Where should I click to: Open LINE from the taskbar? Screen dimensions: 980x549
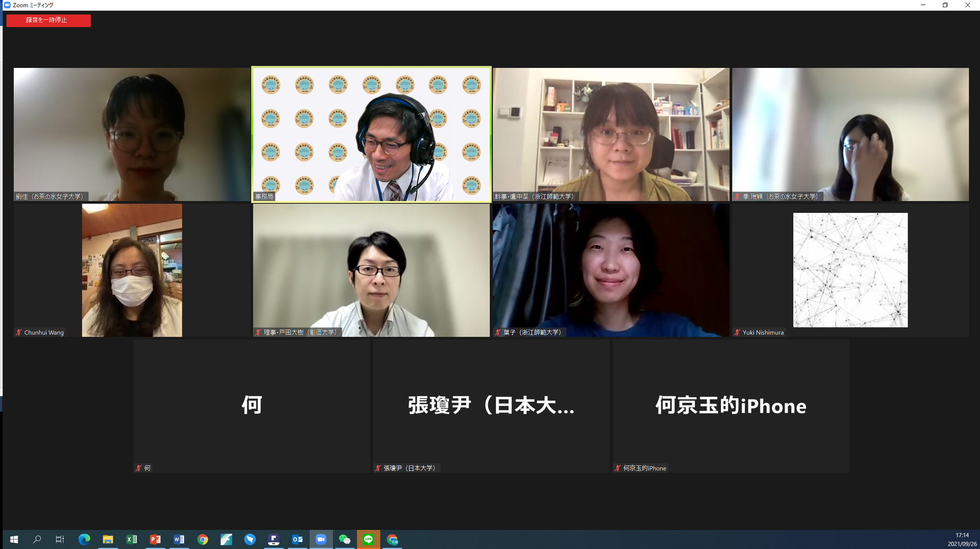368,539
